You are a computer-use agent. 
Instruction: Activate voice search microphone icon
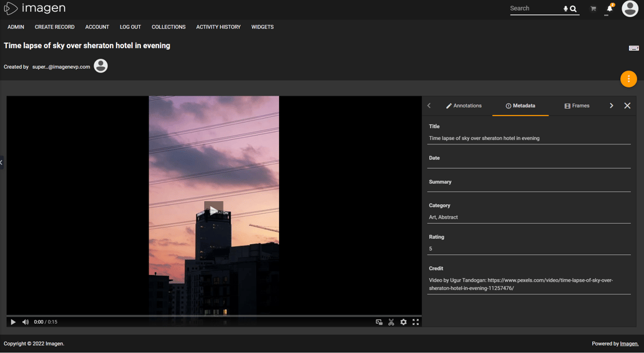pos(565,9)
